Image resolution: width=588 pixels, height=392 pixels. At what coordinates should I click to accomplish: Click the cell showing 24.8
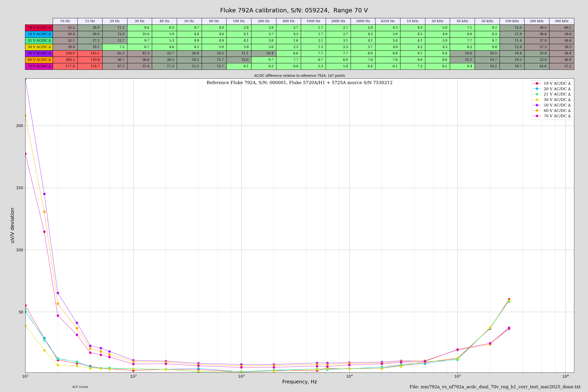[537, 66]
